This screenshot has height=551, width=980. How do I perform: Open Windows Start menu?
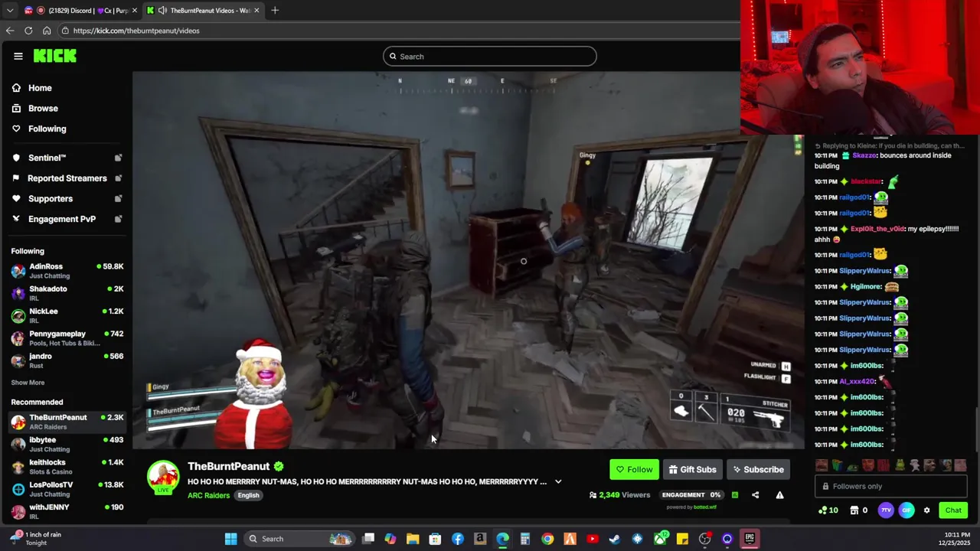[x=230, y=539]
